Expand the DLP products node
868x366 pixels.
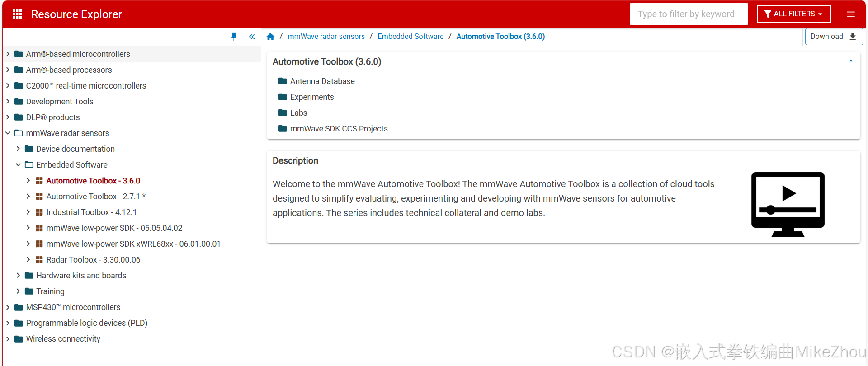pyautogui.click(x=8, y=117)
